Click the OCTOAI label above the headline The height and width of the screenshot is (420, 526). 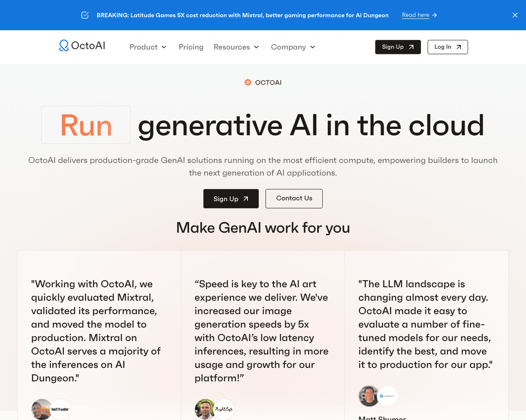(x=268, y=82)
